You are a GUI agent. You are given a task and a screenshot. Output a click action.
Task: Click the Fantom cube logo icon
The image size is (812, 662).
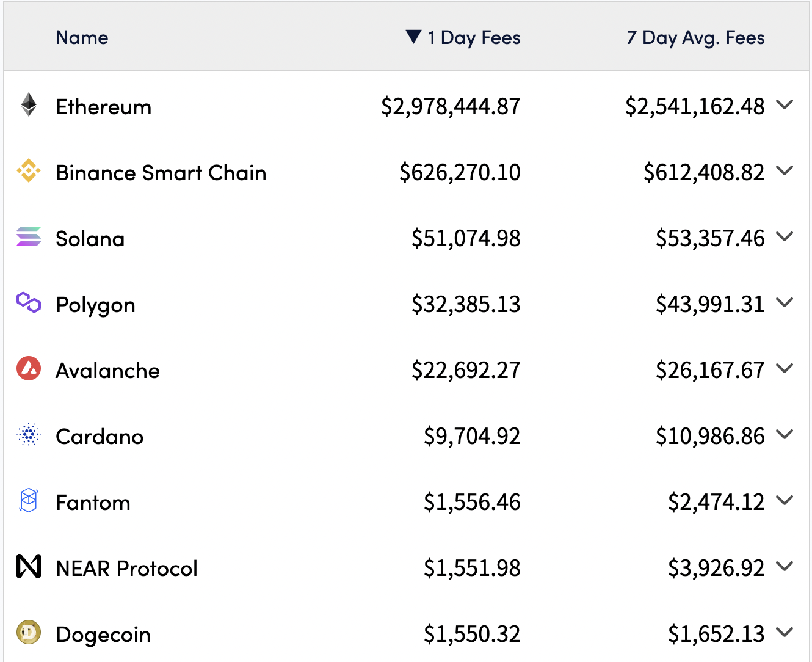click(x=29, y=501)
